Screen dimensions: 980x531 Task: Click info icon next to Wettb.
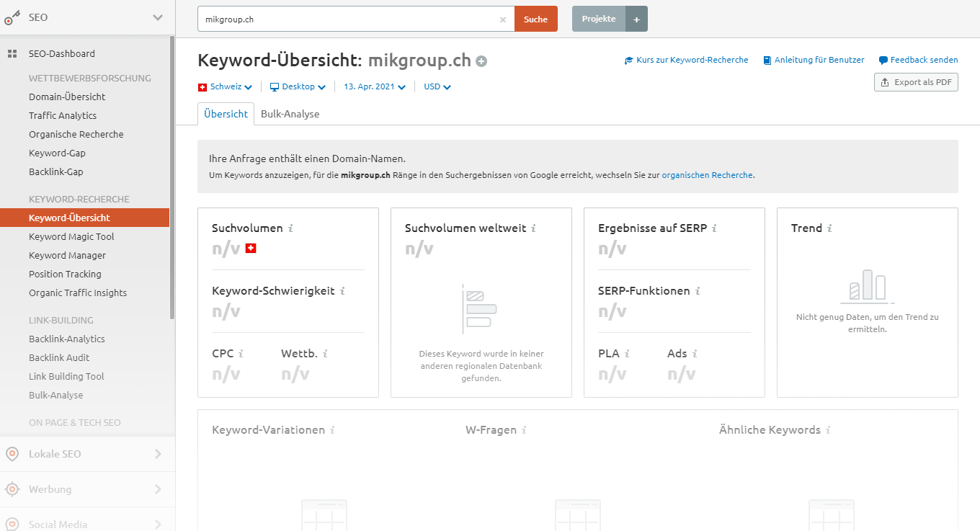[325, 354]
